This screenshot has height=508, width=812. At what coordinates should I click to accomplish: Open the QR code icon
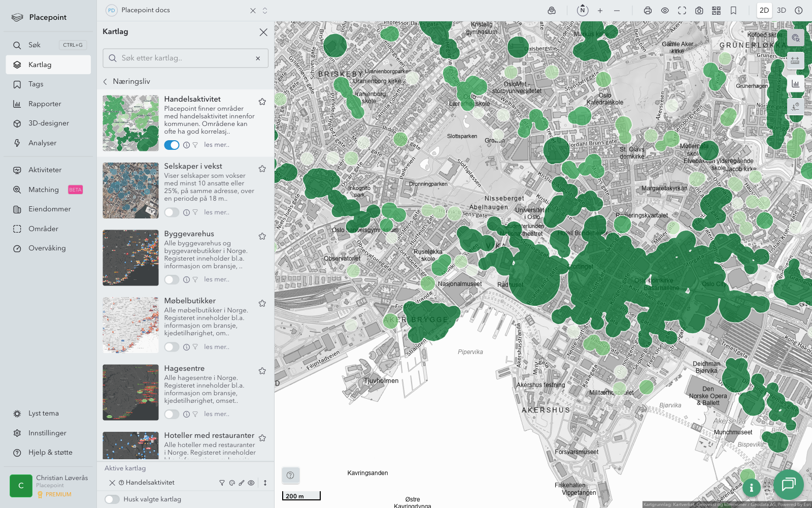[716, 10]
